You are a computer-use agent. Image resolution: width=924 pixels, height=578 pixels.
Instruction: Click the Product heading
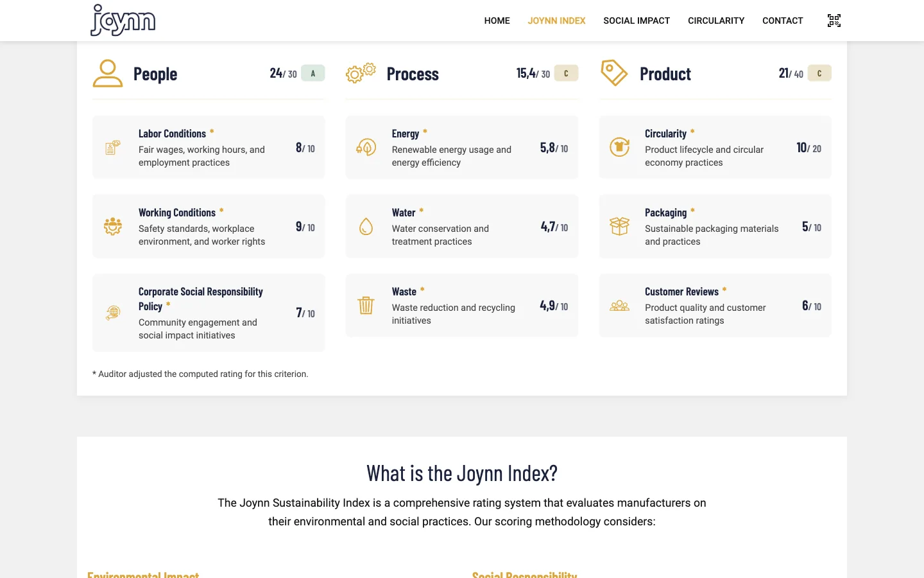click(665, 74)
